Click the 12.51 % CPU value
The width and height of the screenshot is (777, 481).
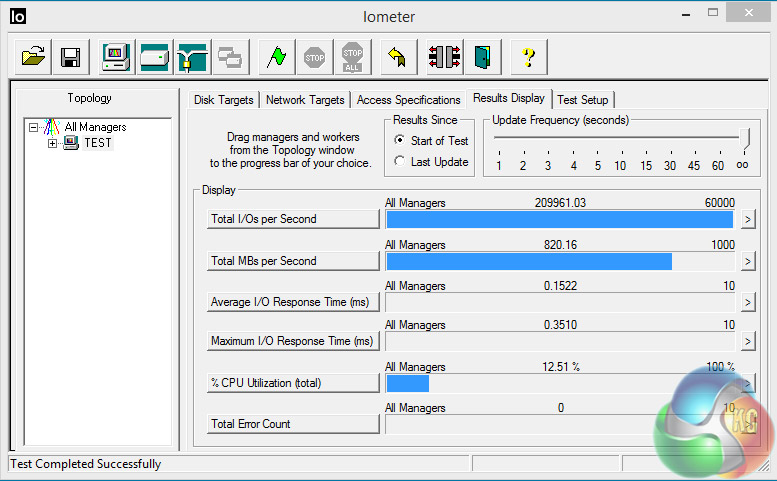pyautogui.click(x=560, y=367)
